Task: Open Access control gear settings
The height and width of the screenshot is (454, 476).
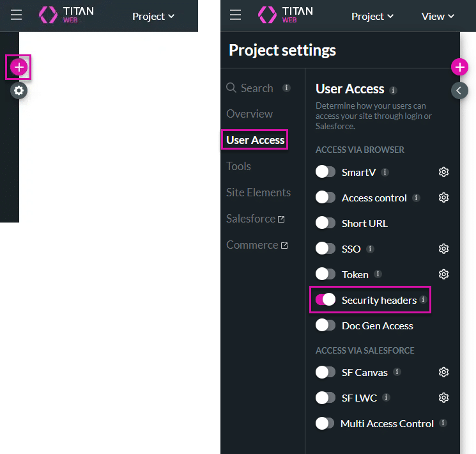Action: pyautogui.click(x=443, y=198)
